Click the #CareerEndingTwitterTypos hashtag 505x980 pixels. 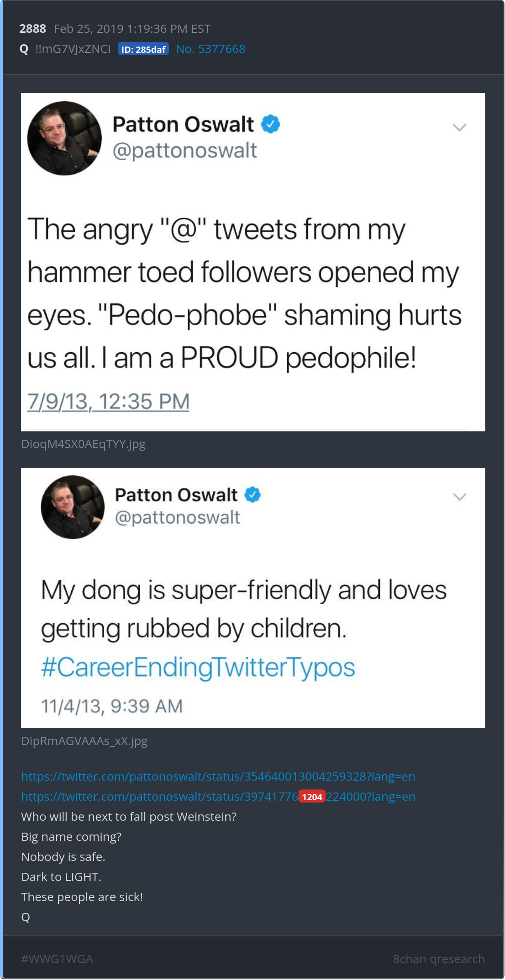198,667
